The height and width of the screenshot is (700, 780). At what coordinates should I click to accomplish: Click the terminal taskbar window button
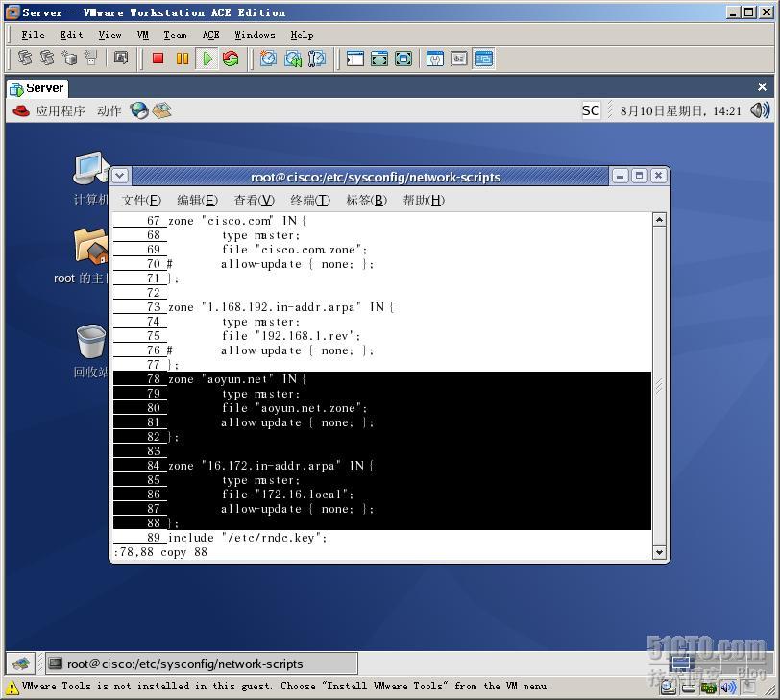(x=202, y=664)
